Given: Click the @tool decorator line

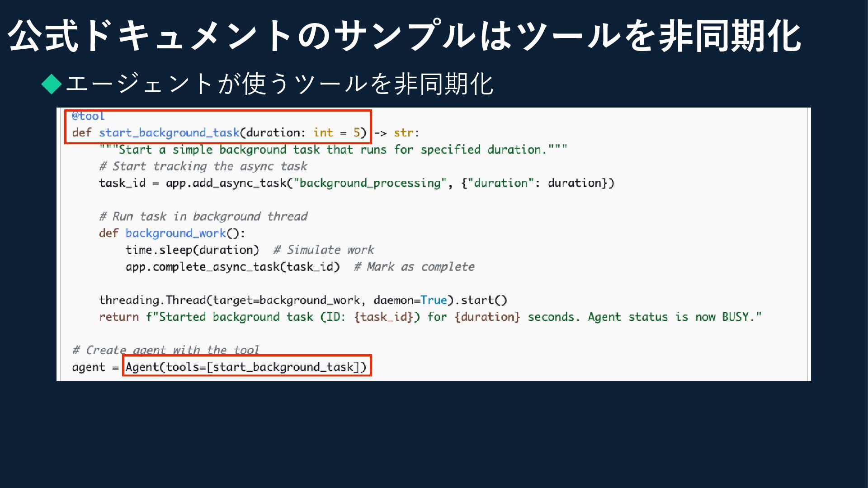Looking at the screenshot, I should (x=88, y=117).
